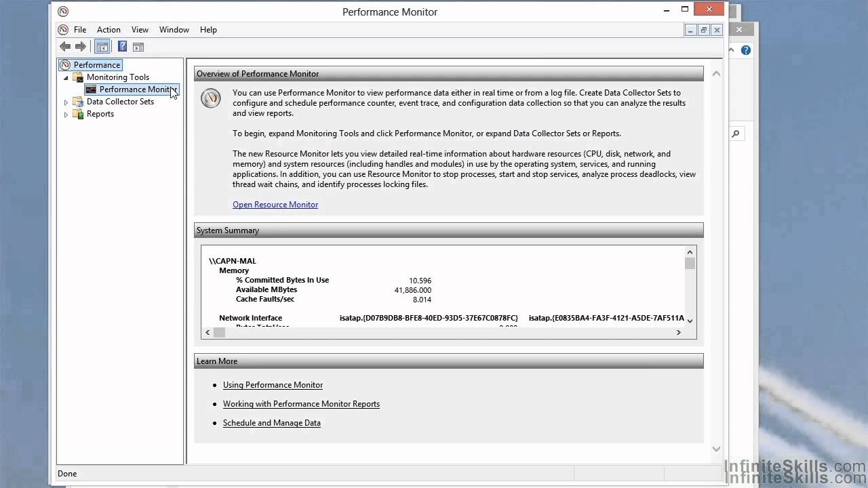Minimize the inner MMC child window
The height and width of the screenshot is (488, 868).
[691, 30]
